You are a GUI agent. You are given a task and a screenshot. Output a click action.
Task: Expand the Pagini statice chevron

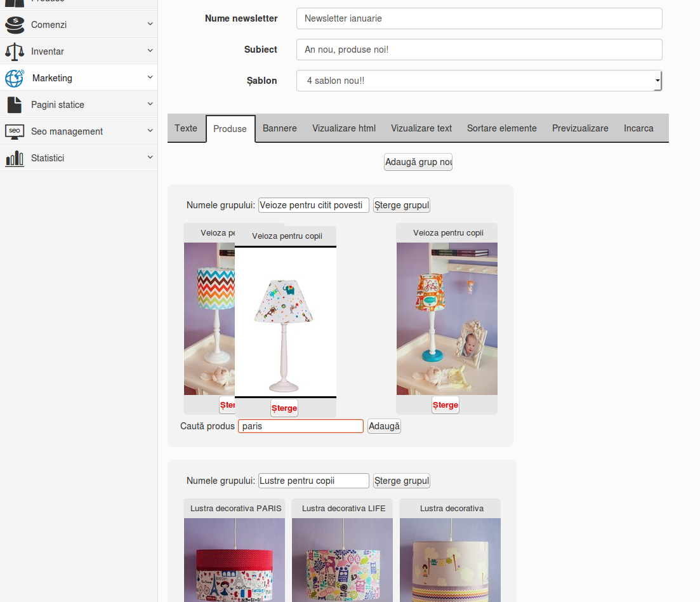[150, 104]
